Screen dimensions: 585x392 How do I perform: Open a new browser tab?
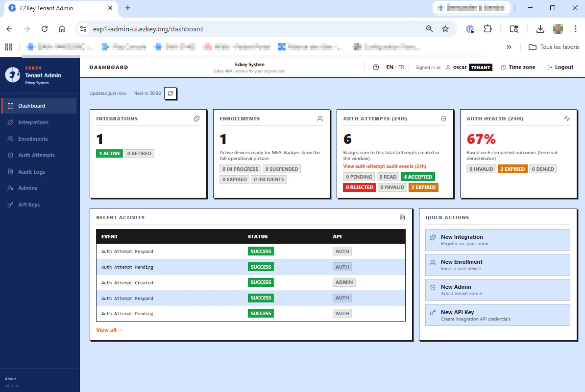coord(127,8)
